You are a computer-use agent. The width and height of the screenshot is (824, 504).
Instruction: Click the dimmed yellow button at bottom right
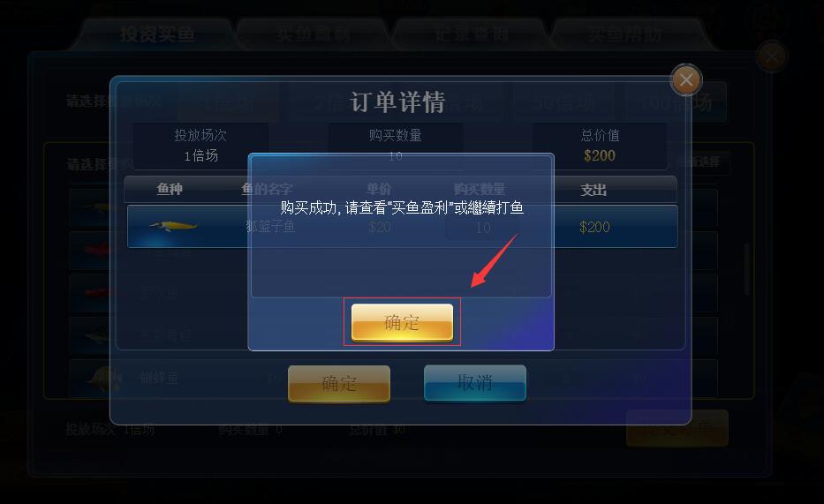(x=677, y=428)
